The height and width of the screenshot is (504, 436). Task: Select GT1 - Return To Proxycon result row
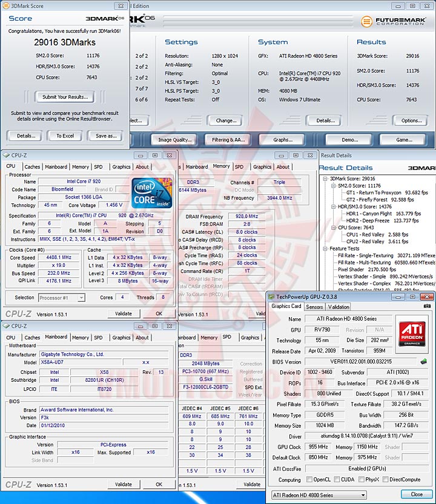[387, 192]
